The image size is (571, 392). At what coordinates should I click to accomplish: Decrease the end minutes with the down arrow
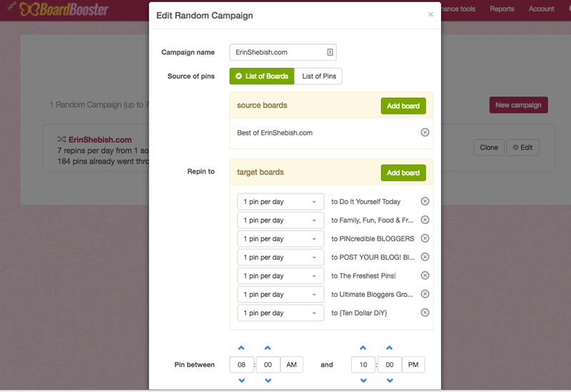(389, 381)
